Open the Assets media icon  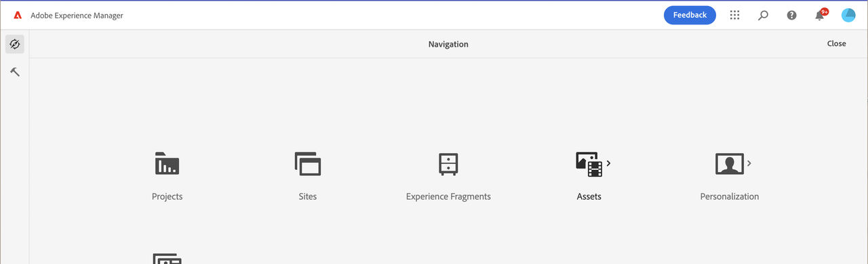tap(589, 164)
